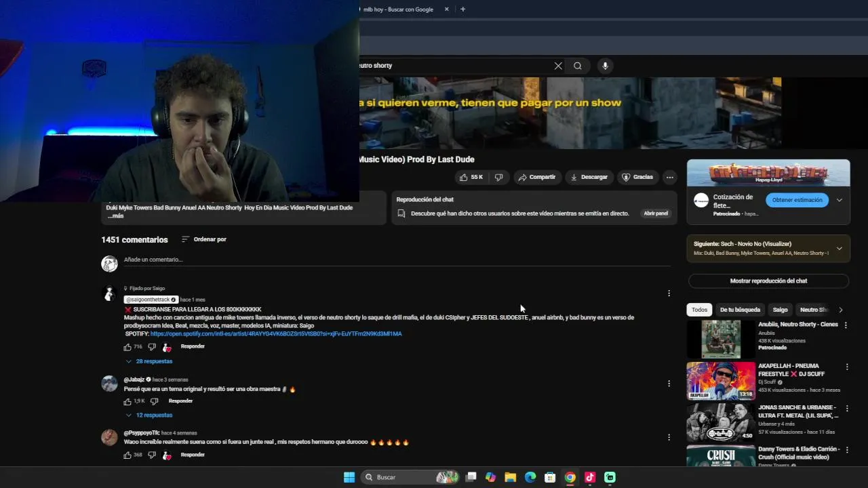This screenshot has width=868, height=488.
Task: Select the Neutro Shorty filter chip
Action: pyautogui.click(x=814, y=310)
